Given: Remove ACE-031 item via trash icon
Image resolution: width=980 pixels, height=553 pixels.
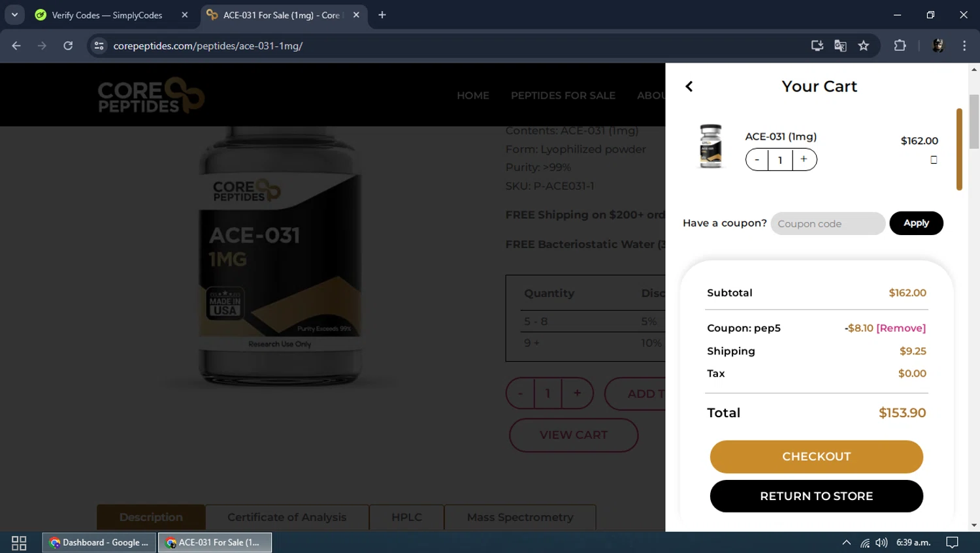Looking at the screenshot, I should [x=934, y=160].
